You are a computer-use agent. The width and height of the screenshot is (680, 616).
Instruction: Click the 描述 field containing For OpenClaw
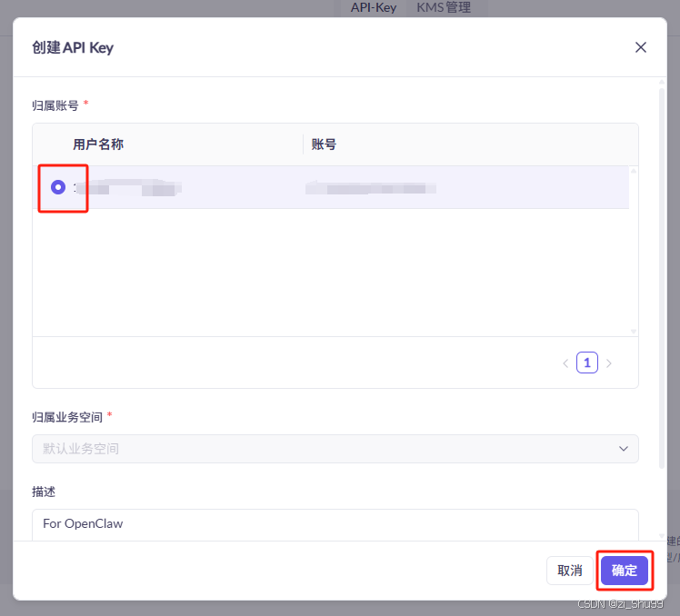click(335, 524)
